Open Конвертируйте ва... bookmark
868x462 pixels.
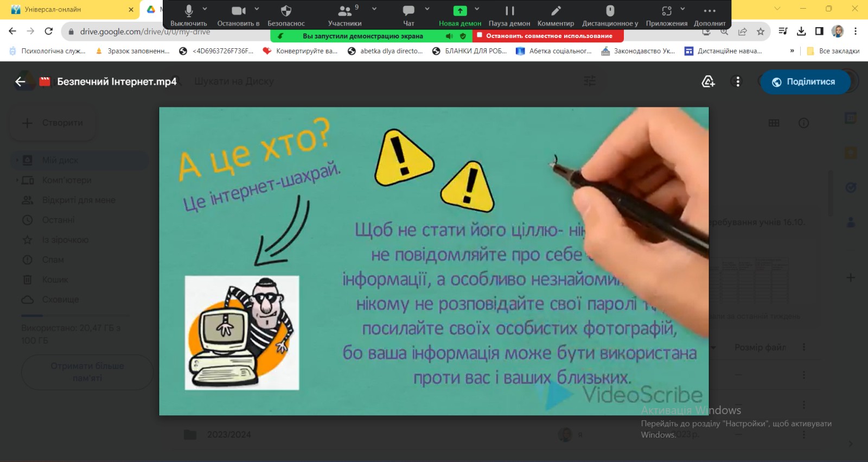coord(300,51)
